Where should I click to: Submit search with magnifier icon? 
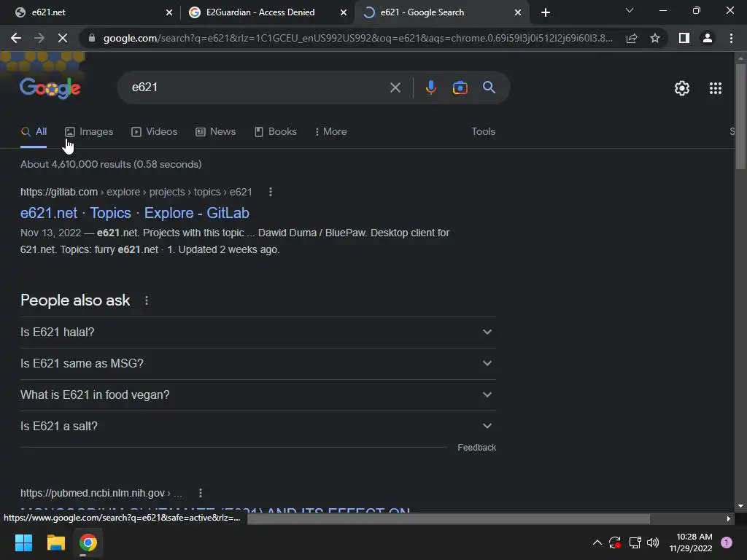pos(489,87)
